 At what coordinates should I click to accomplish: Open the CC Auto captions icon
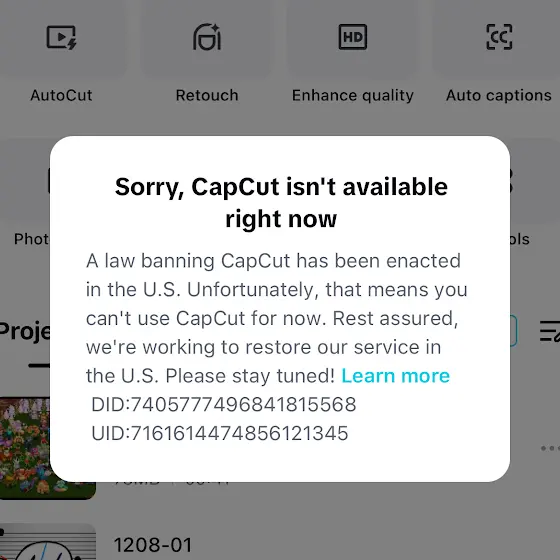point(499,37)
